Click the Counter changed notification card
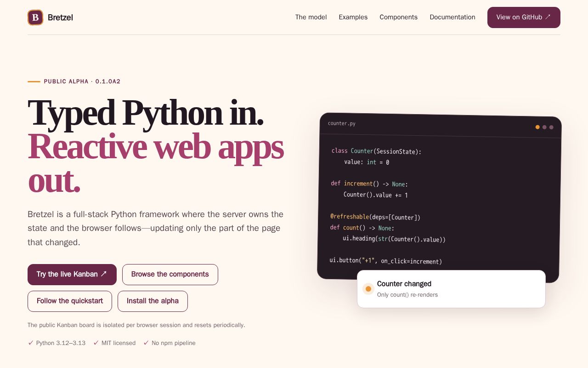588x368 pixels. point(451,289)
